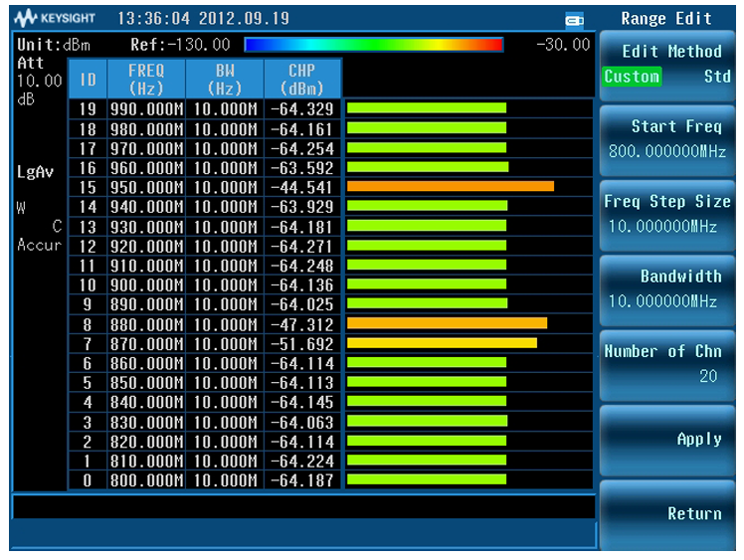Click the Keysight logo icon
Viewport: 744px width, 560px height.
click(26, 18)
